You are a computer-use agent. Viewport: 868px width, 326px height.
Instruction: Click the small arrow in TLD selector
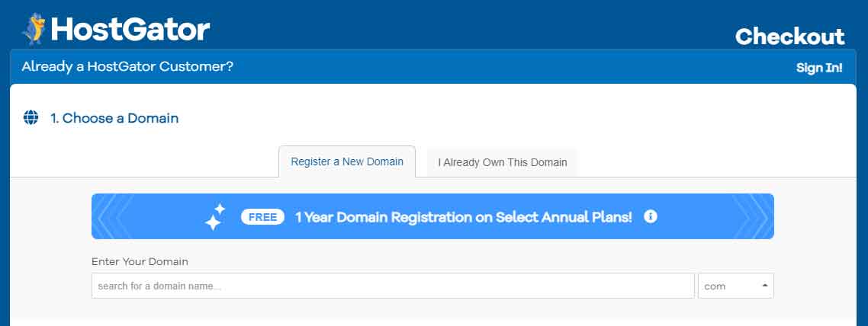point(764,286)
